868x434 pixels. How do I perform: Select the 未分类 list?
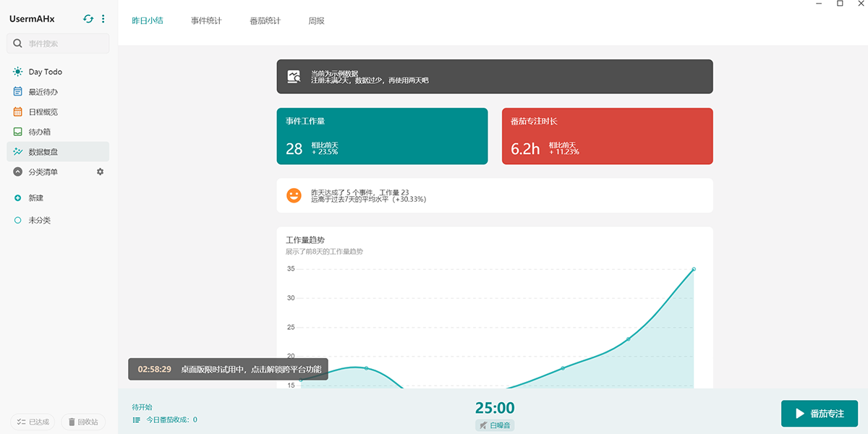click(39, 220)
